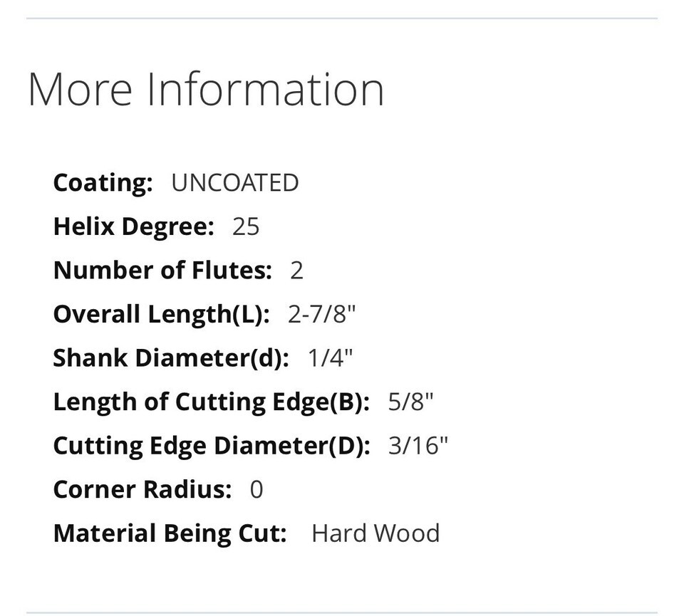Select the Hard Wood material value
Viewport: 684px width, 616px height.
[375, 533]
